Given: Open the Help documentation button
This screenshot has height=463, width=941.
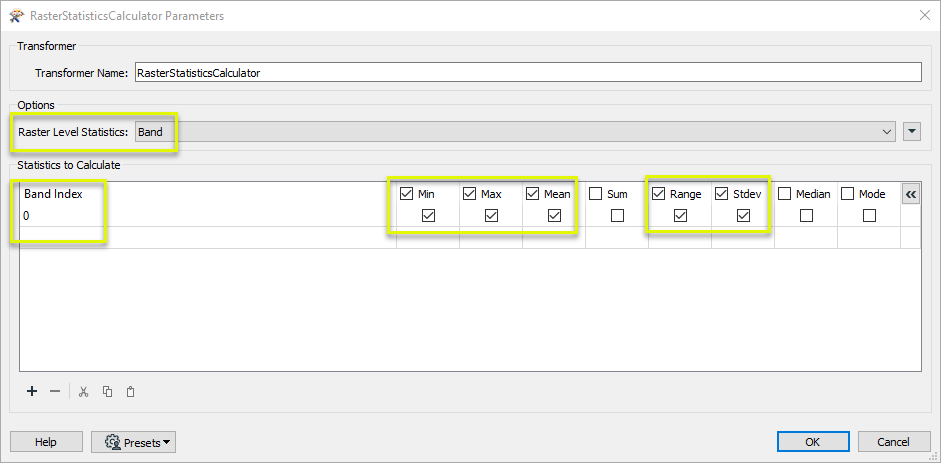Looking at the screenshot, I should point(46,442).
